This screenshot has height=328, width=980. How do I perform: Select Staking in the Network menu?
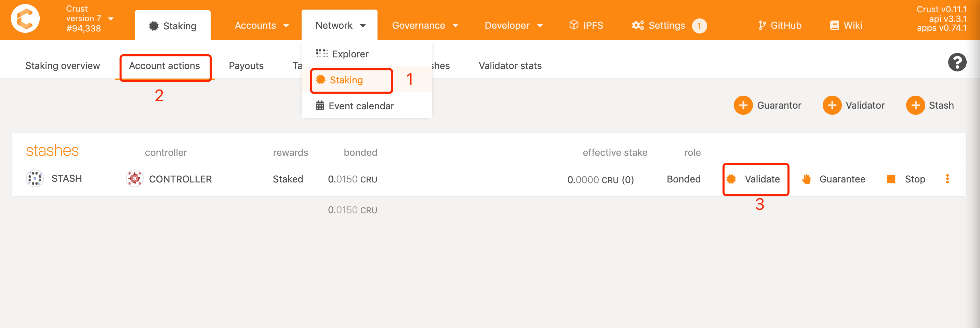[x=367, y=80]
